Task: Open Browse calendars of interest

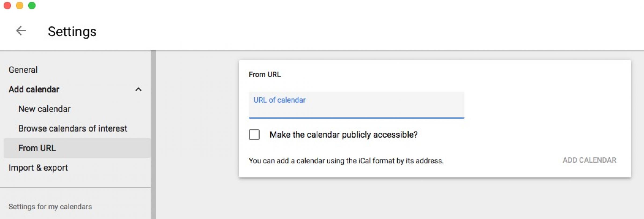Action: click(73, 128)
